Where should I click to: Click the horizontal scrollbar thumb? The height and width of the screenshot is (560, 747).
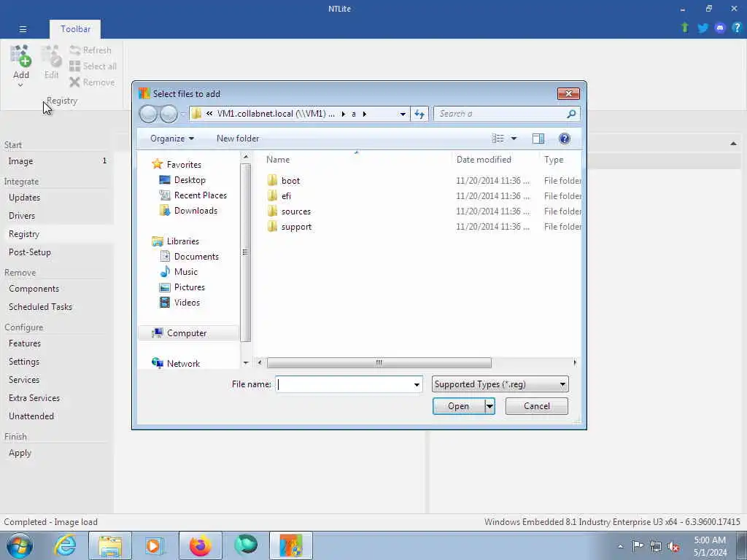(x=379, y=363)
